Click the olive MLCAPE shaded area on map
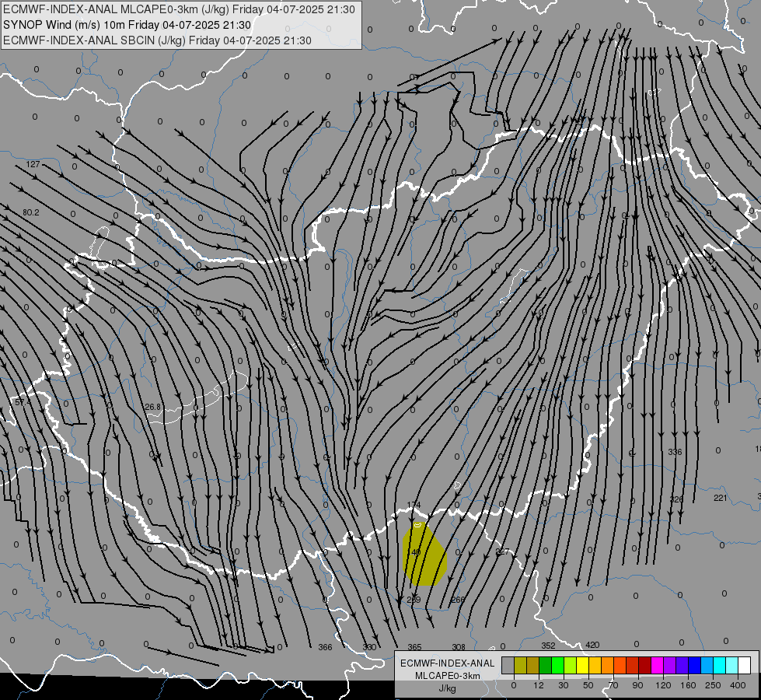Viewport: 761px width, 700px height. coord(424,556)
